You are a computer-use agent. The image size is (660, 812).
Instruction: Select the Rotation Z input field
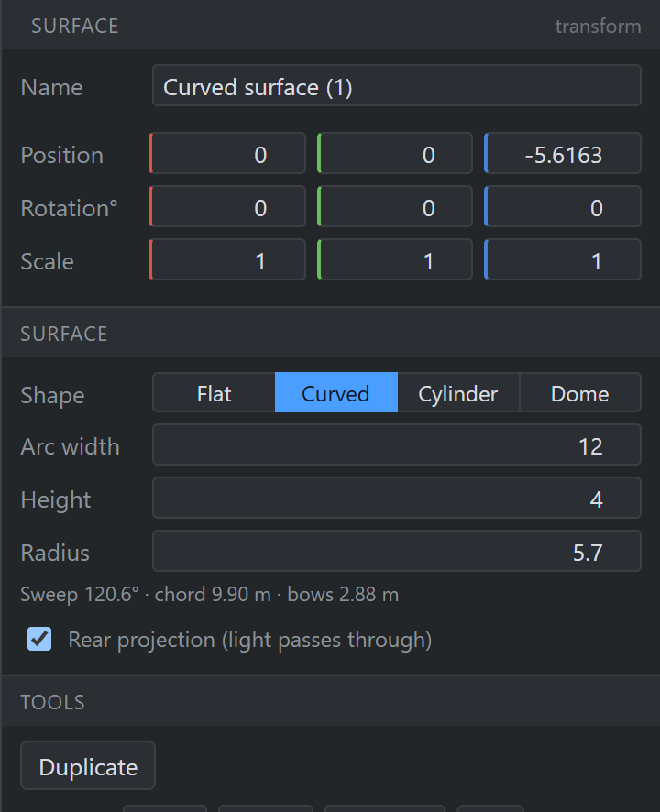point(563,206)
